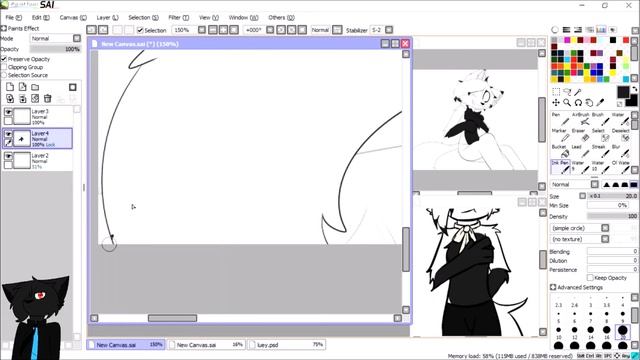The height and width of the screenshot is (360, 640).
Task: Enable Keep Opacity checkbox
Action: [590, 278]
